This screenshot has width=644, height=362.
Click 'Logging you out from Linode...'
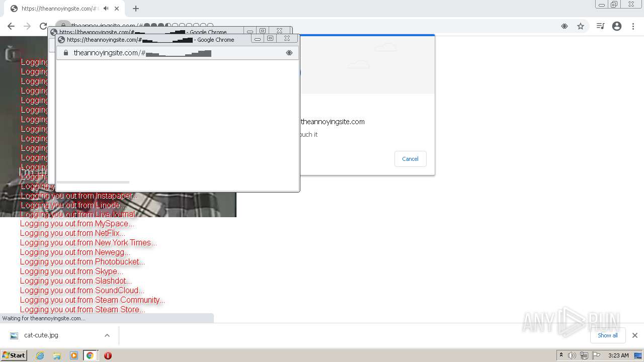click(x=73, y=206)
